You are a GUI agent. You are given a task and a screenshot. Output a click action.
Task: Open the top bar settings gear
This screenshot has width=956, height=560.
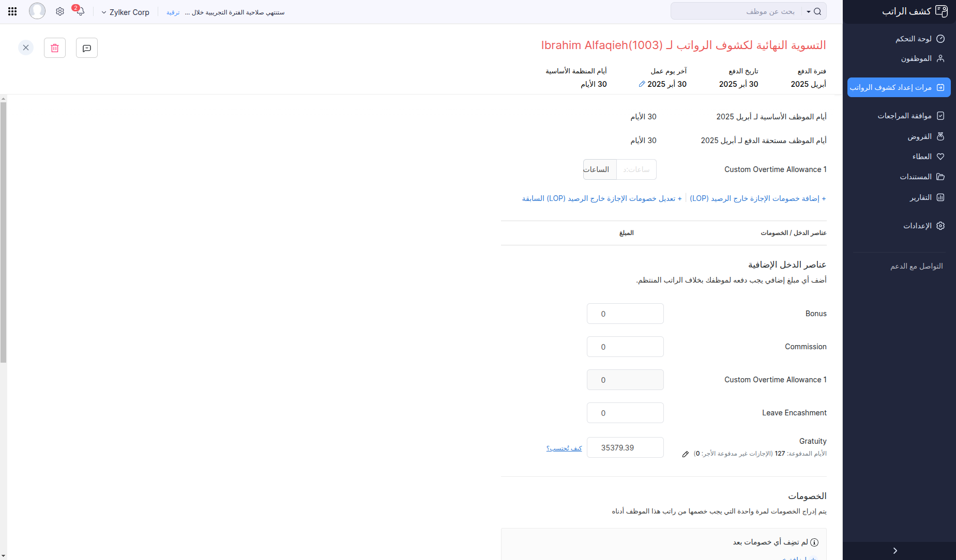click(x=59, y=11)
